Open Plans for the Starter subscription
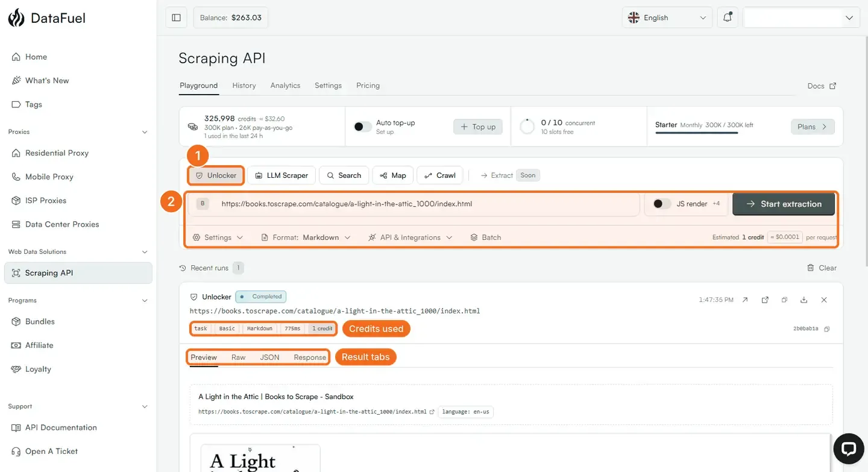The height and width of the screenshot is (472, 868). point(813,127)
